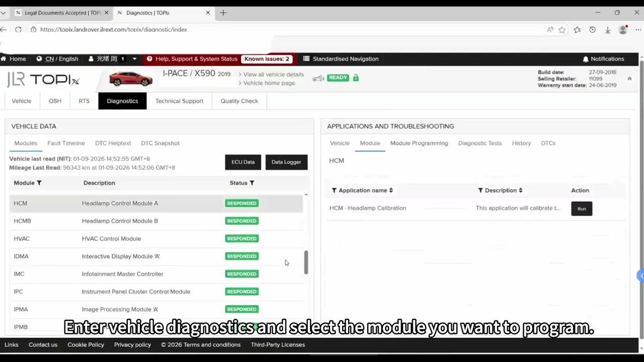Click the browser refresh icon
This screenshot has width=644, height=362.
pyautogui.click(x=18, y=30)
